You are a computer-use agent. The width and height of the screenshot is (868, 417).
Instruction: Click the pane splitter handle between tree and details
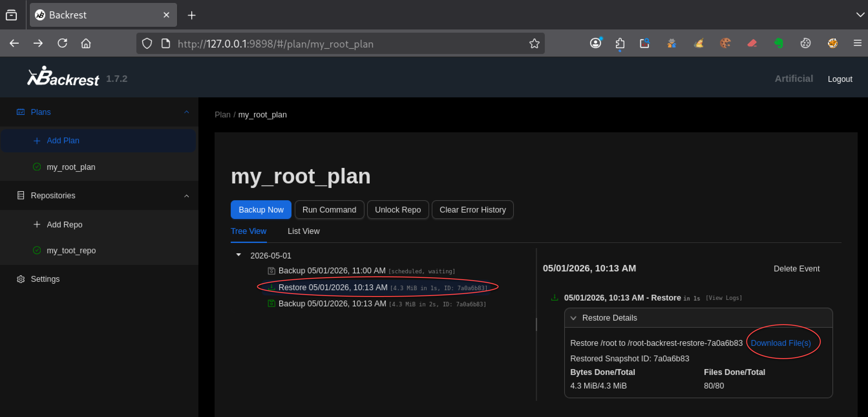536,324
